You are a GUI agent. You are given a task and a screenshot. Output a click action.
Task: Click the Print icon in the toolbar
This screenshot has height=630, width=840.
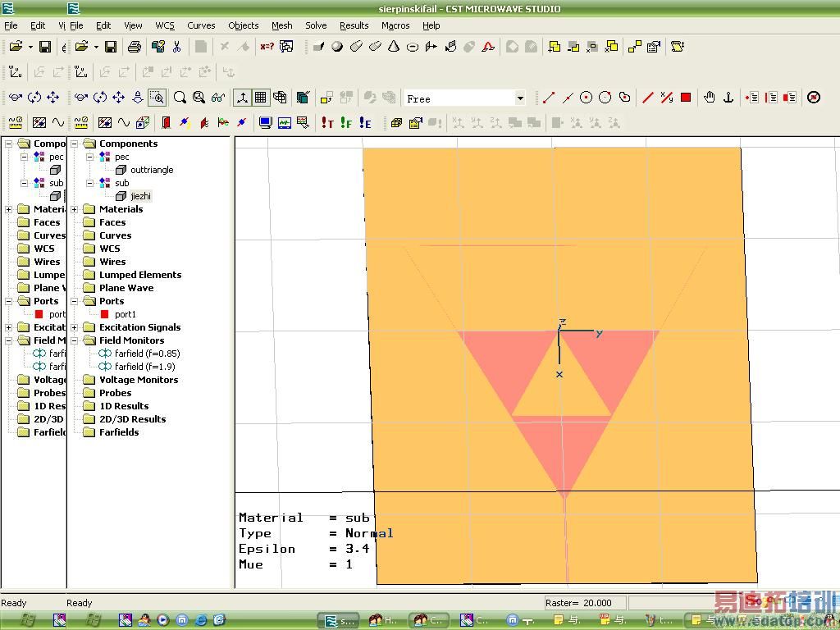[135, 47]
